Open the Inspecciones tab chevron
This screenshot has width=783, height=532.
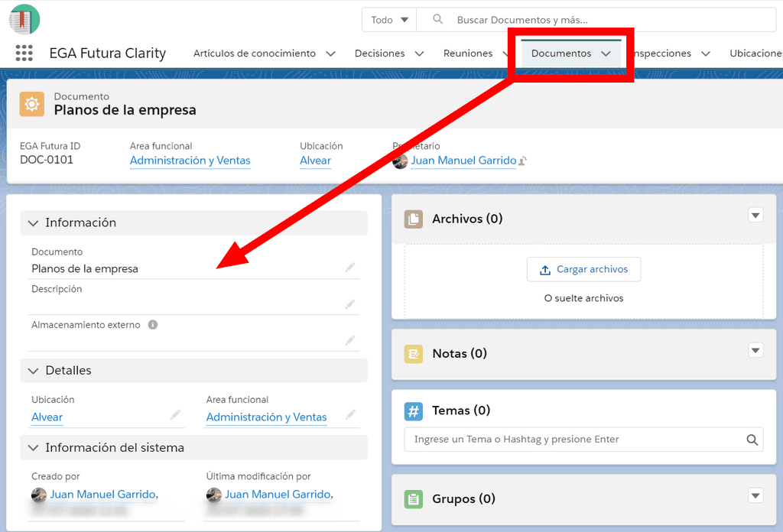click(x=706, y=54)
